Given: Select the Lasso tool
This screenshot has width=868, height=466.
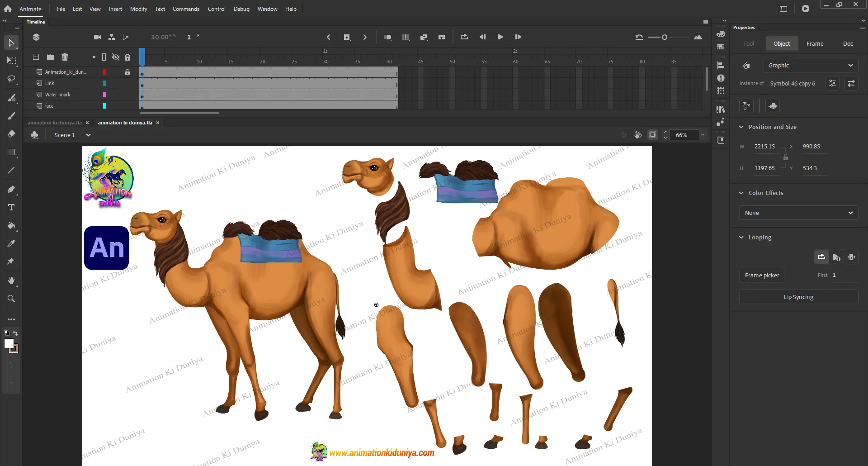Looking at the screenshot, I should pyautogui.click(x=11, y=79).
